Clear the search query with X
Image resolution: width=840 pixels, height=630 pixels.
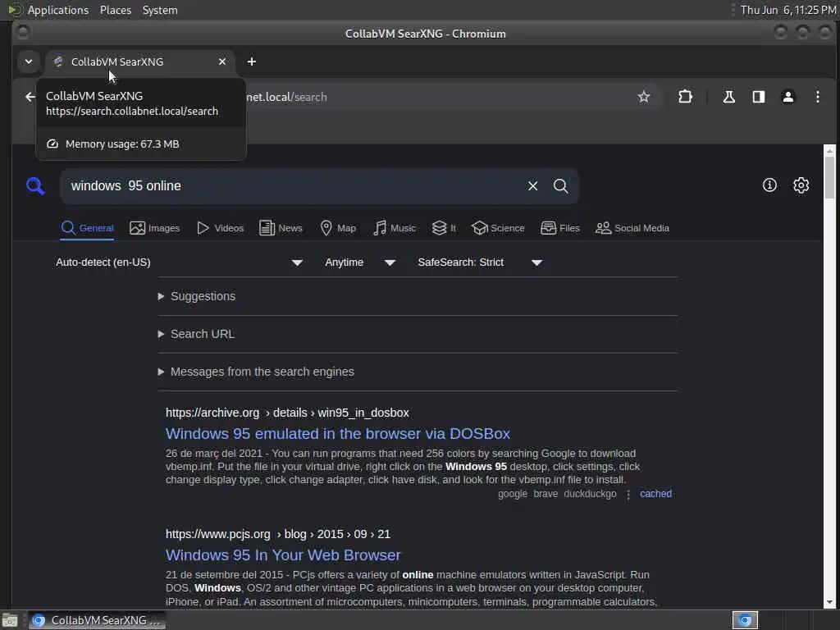(532, 186)
